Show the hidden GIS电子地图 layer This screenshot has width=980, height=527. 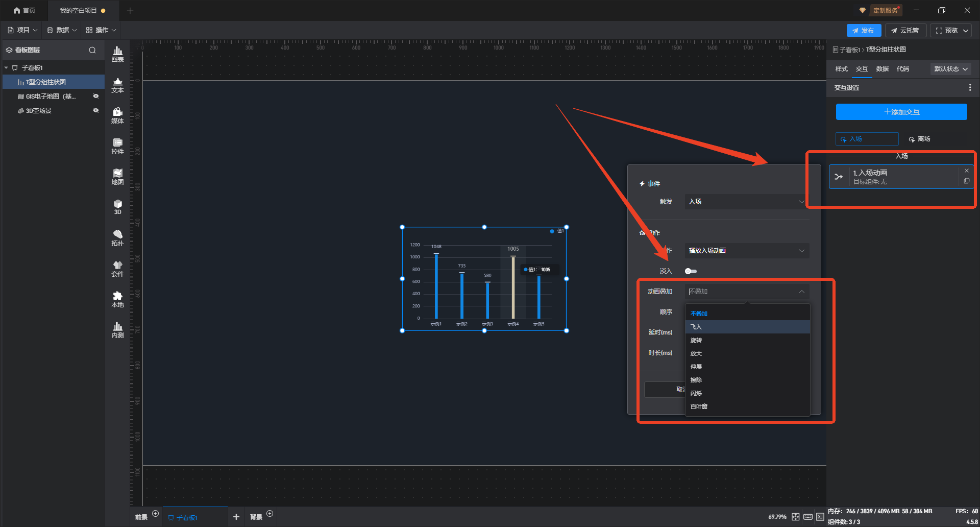tap(96, 96)
